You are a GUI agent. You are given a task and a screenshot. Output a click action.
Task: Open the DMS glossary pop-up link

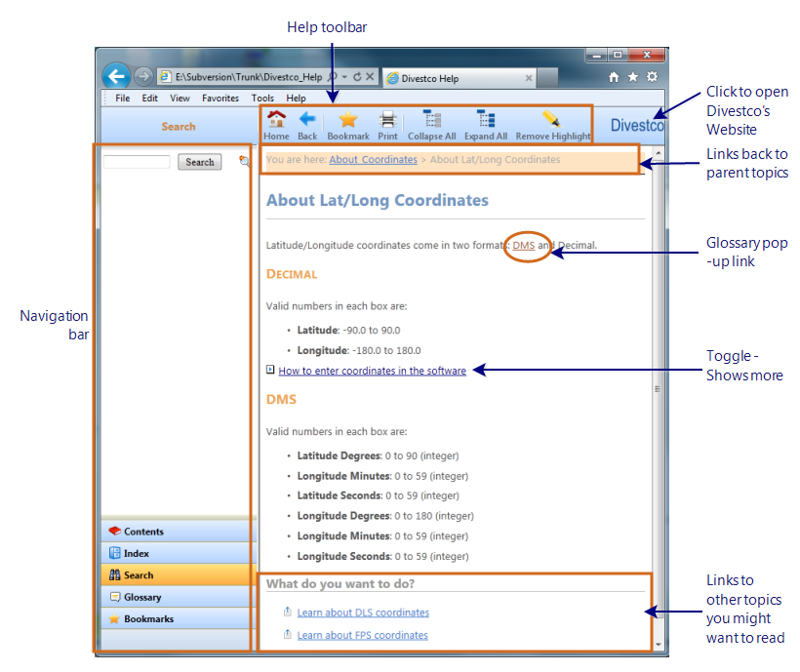(x=523, y=246)
